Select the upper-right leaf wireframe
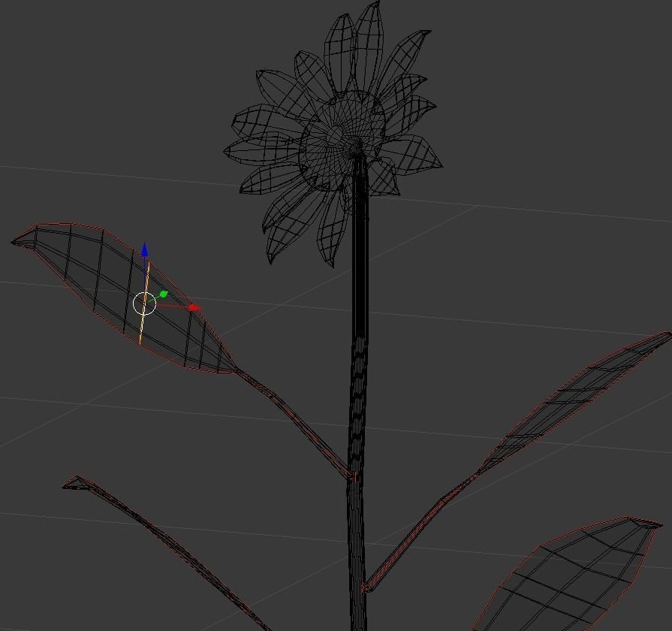The image size is (672, 631). (x=574, y=401)
